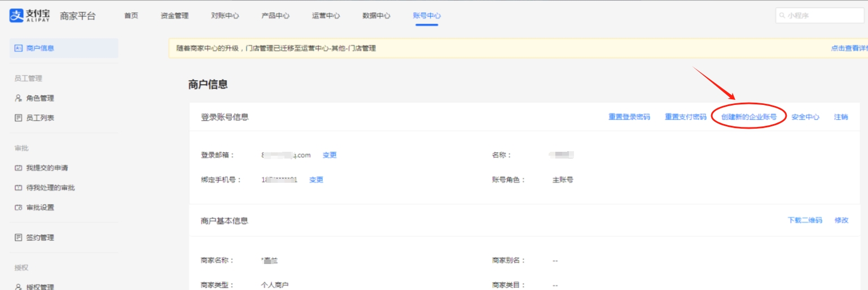
Task: Click the 签约管理 document icon
Action: (x=18, y=238)
